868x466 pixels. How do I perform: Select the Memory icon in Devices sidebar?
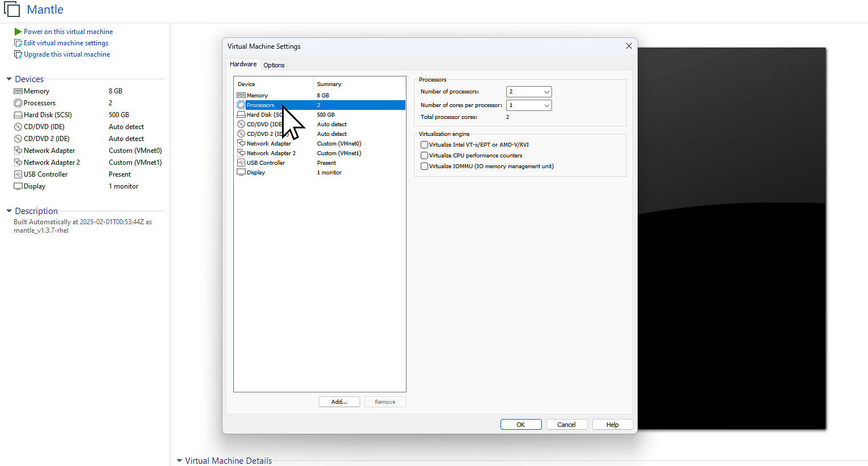pos(19,91)
